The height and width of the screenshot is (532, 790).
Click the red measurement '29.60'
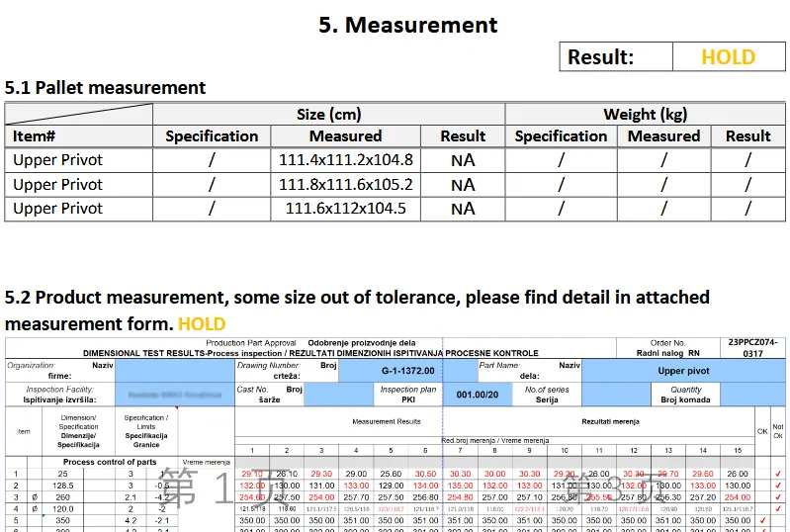coord(703,474)
